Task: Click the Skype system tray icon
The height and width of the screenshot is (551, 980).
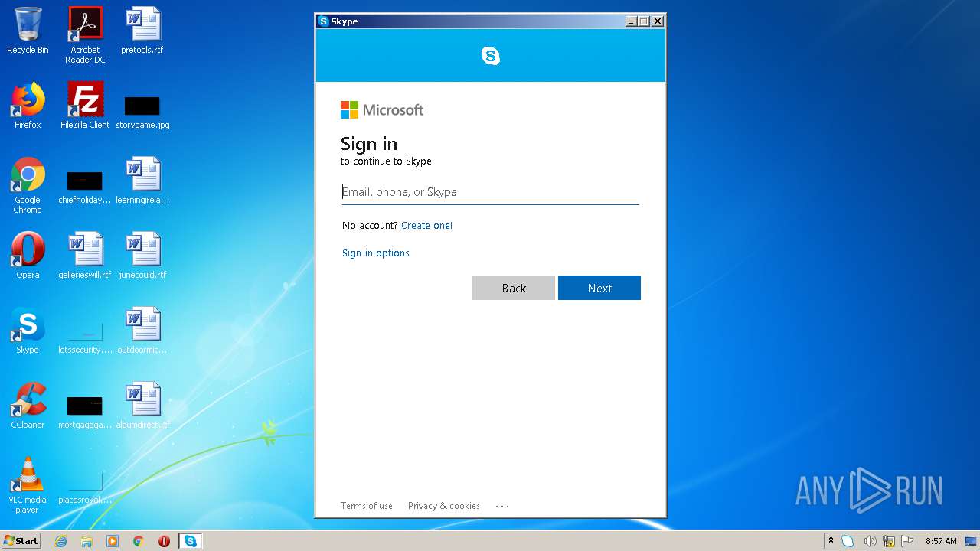Action: point(848,541)
